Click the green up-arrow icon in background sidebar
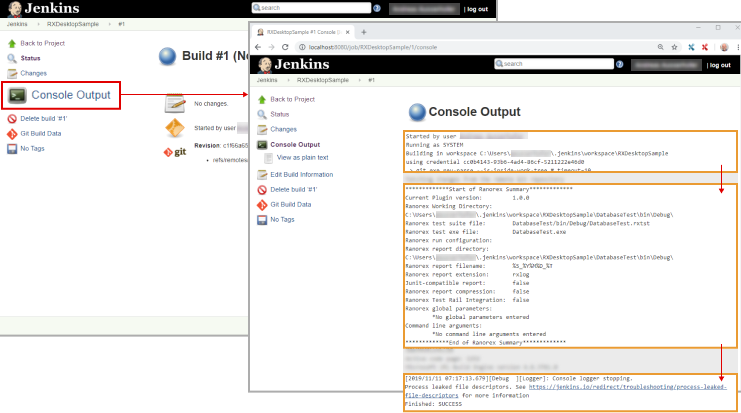The height and width of the screenshot is (413, 741). 12,43
